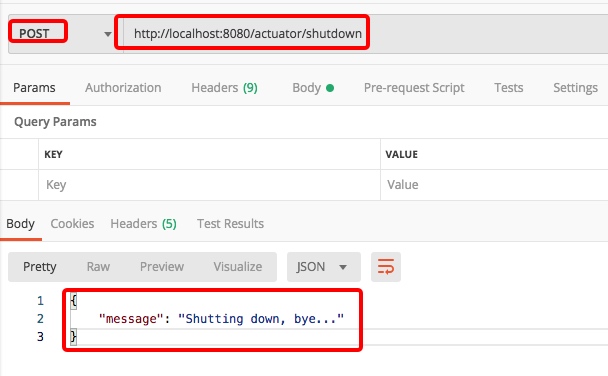Click the "Shutting down, bye..." value
608x376 pixels.
coord(261,319)
